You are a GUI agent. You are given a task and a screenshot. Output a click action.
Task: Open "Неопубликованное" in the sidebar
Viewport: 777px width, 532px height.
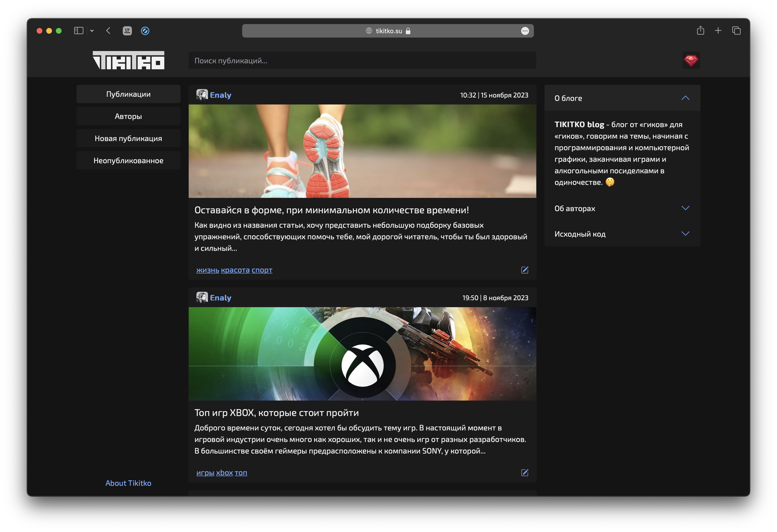point(128,161)
